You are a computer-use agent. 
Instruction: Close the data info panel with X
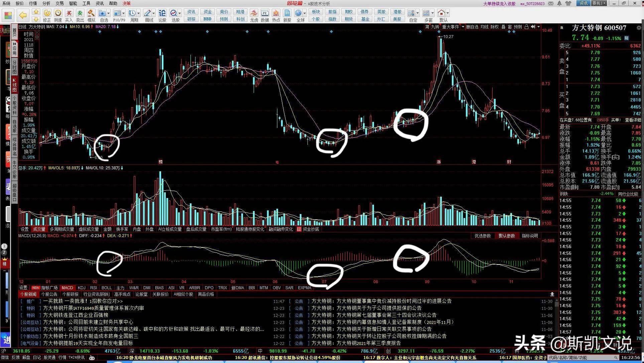(x=37, y=33)
